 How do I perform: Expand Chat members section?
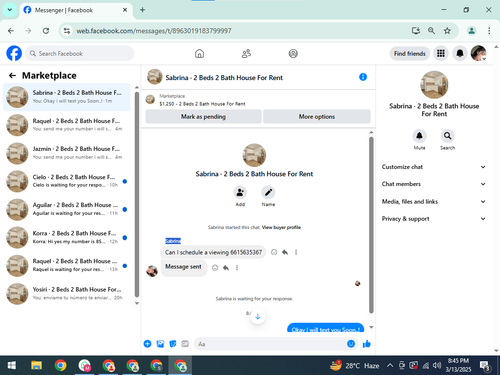click(434, 184)
